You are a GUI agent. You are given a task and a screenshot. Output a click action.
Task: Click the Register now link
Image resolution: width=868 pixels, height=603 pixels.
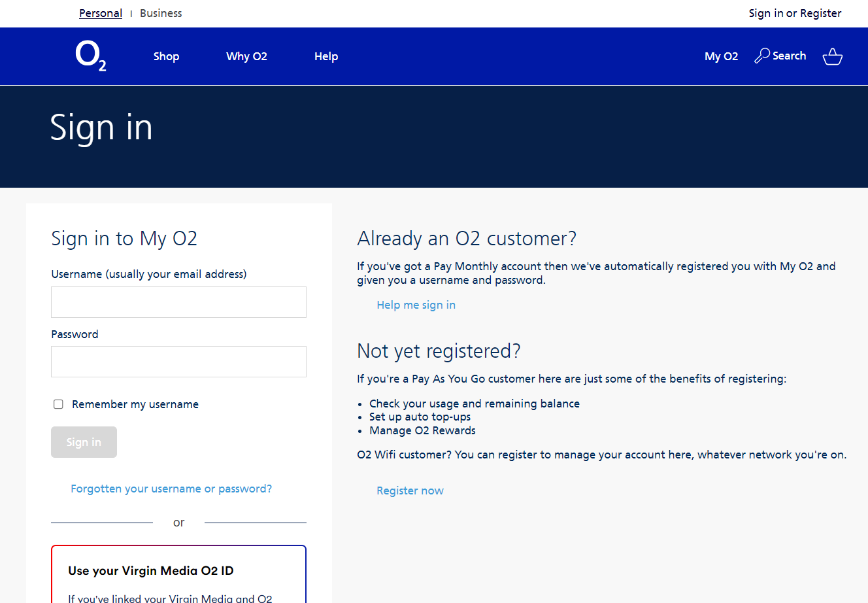pyautogui.click(x=410, y=491)
